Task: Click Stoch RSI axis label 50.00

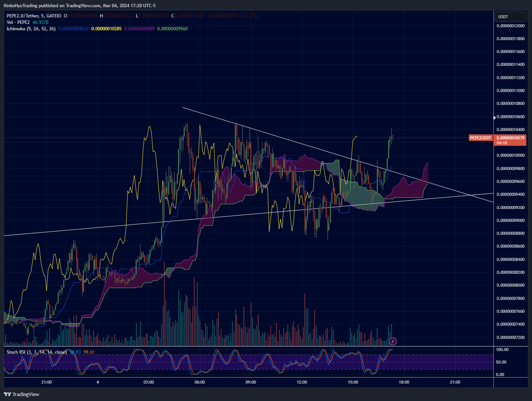Action: [501, 362]
